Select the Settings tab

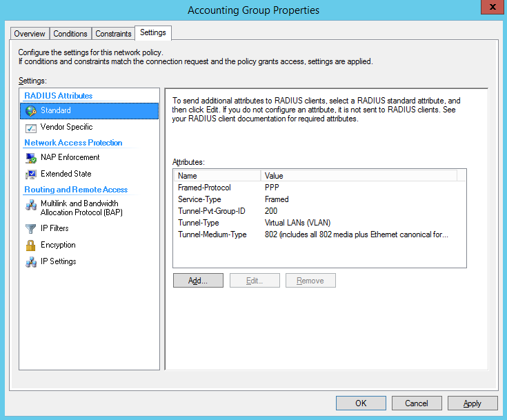click(x=153, y=32)
